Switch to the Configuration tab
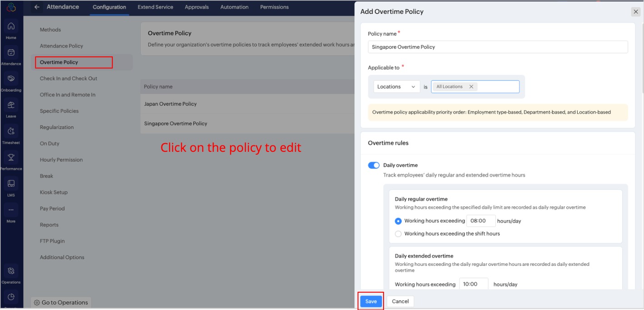This screenshot has width=644, height=310. click(110, 7)
